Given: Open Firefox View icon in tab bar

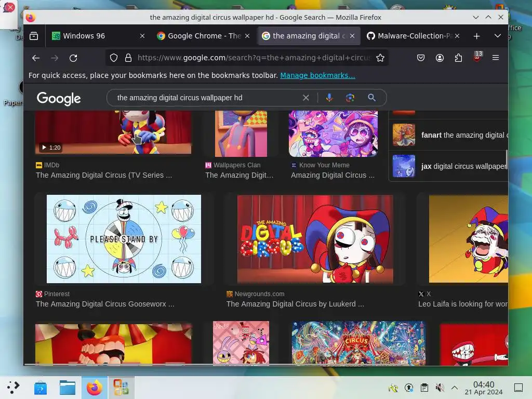Looking at the screenshot, I should click(34, 36).
